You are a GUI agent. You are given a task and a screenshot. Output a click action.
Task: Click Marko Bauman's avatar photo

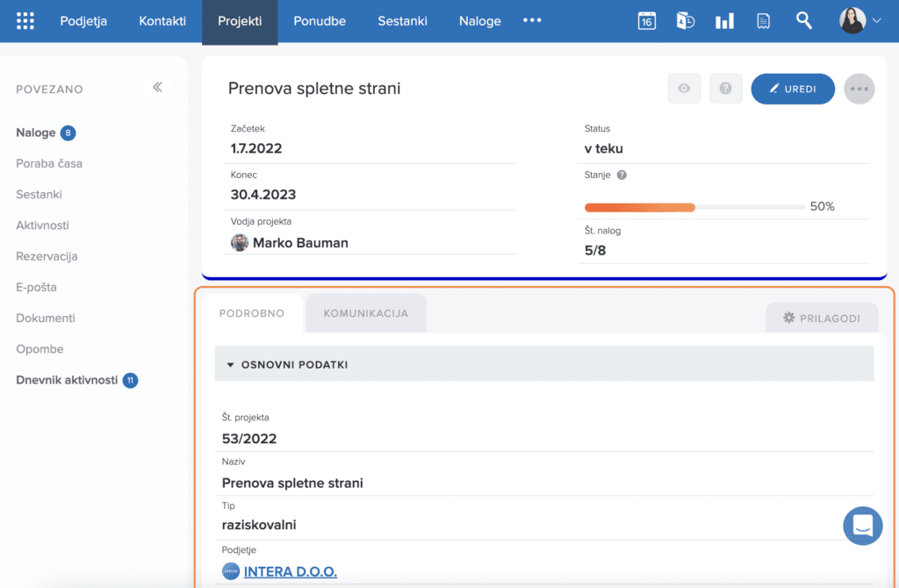click(x=240, y=242)
